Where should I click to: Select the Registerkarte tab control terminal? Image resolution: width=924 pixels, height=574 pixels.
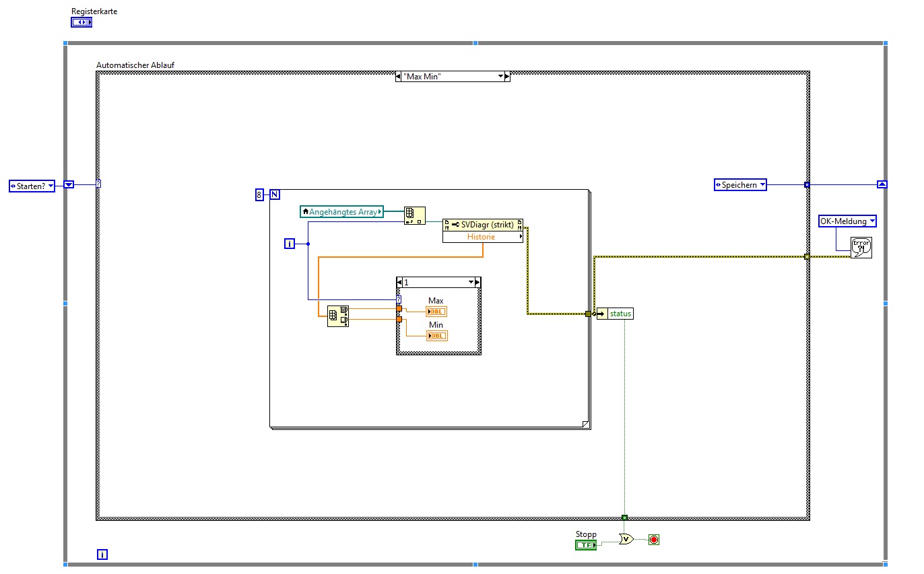point(81,22)
